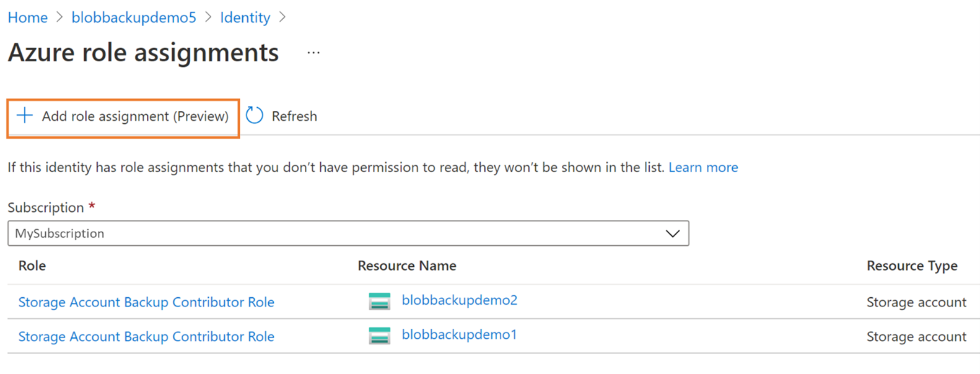Click the dropdown chevron in Subscription field
This screenshot has width=980, height=374.
[x=671, y=233]
